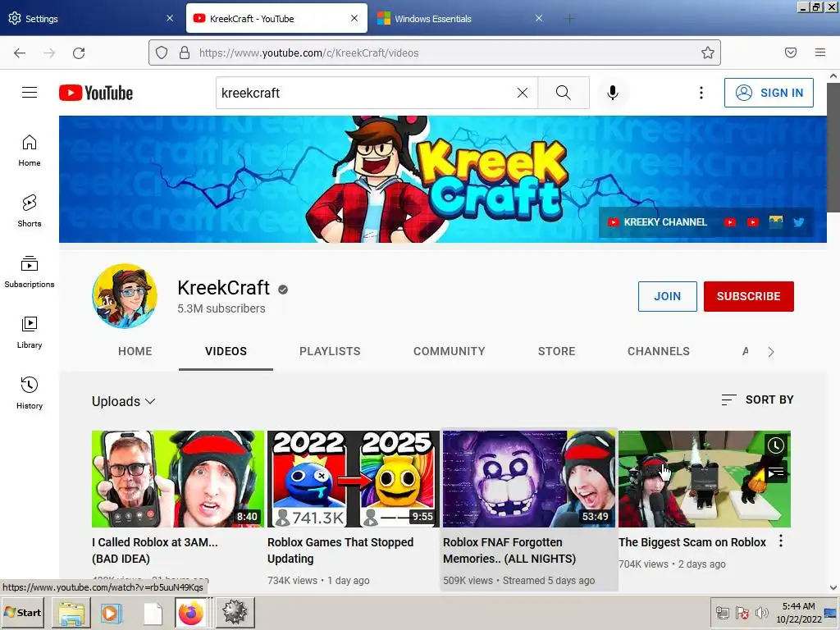Click the magnifier search button
This screenshot has width=840, height=630.
pos(563,93)
